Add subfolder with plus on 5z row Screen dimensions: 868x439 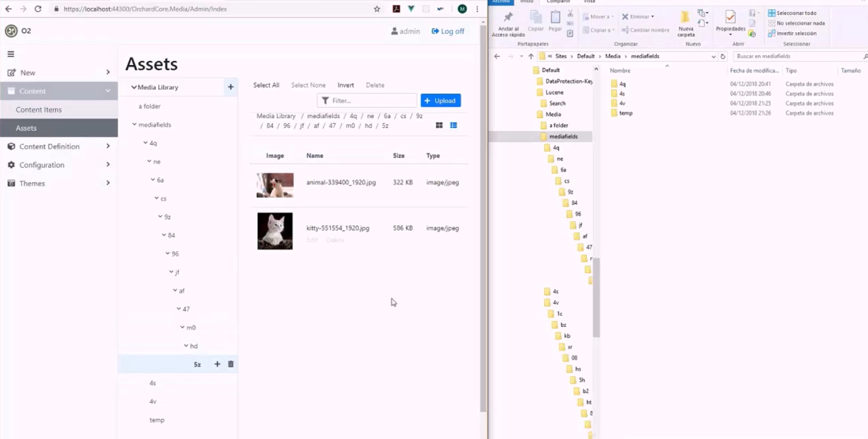point(217,364)
